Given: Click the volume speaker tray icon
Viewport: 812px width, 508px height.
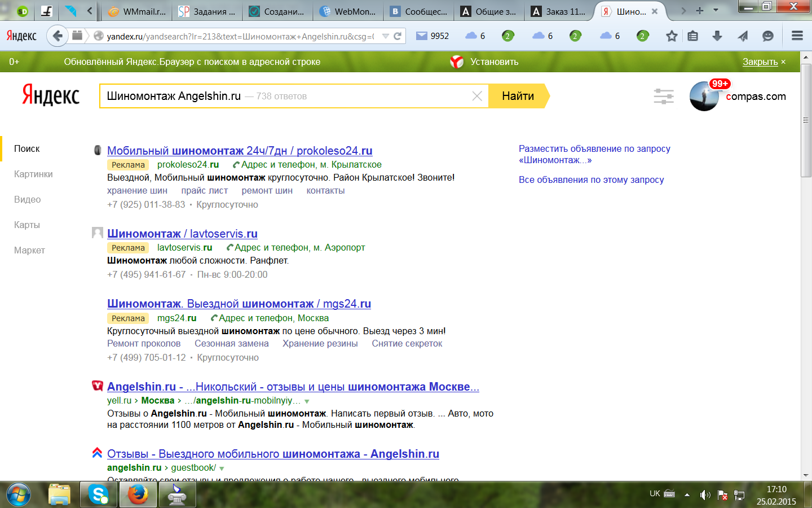Looking at the screenshot, I should (705, 495).
